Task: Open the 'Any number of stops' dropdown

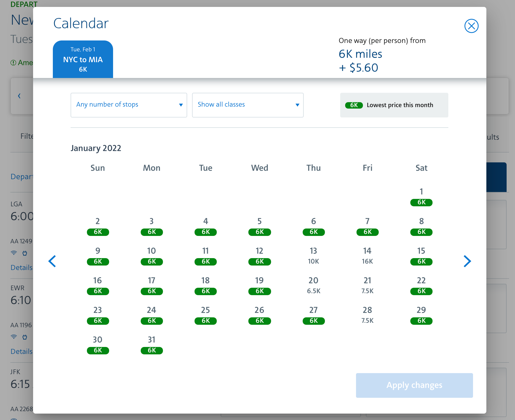Action: point(129,105)
